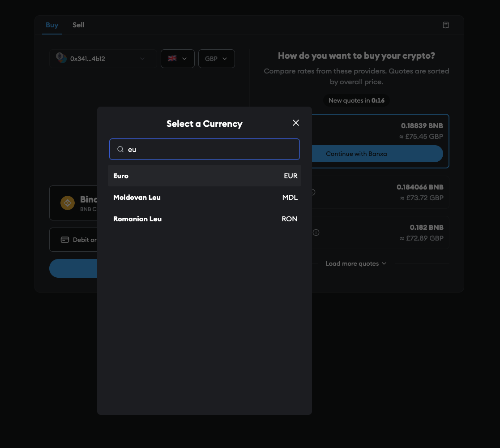This screenshot has height=448, width=500.
Task: Open the transaction history receipt icon
Action: pyautogui.click(x=446, y=25)
